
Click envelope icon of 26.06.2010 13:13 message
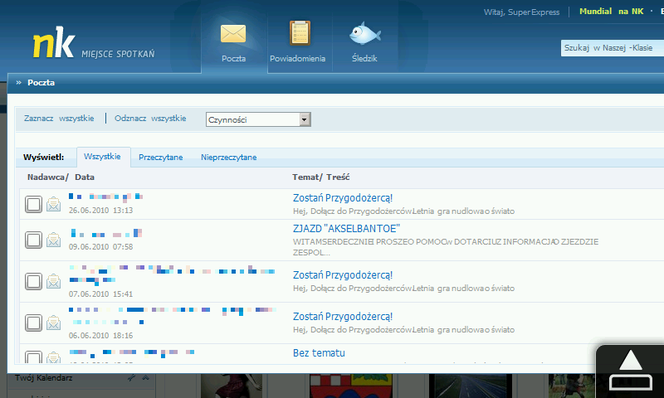pos(53,204)
